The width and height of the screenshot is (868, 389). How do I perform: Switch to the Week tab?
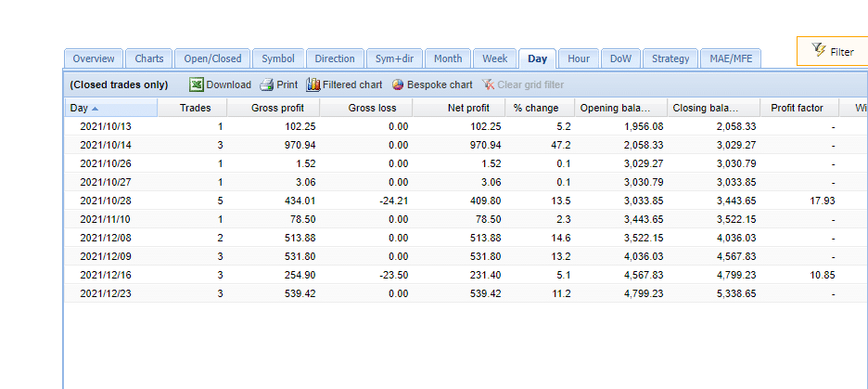pos(495,58)
